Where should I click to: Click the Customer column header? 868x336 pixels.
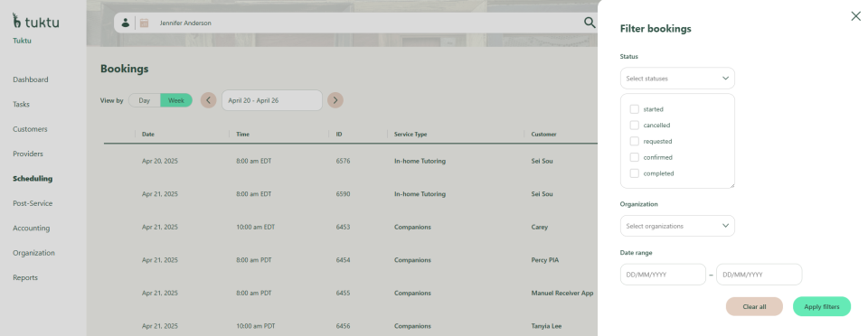(x=543, y=135)
